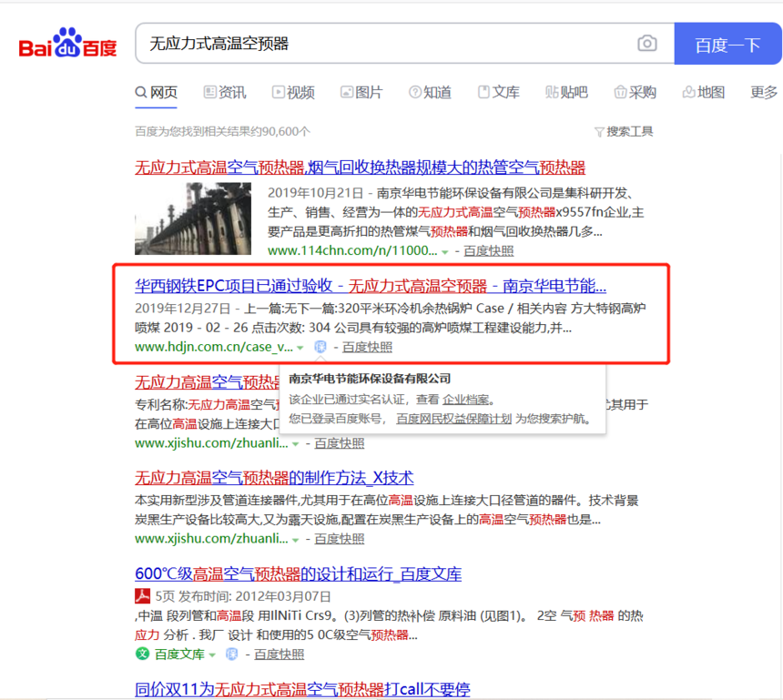The image size is (783, 700).
Task: Click the 保 badge next to 百度文库
Action: pos(231,654)
